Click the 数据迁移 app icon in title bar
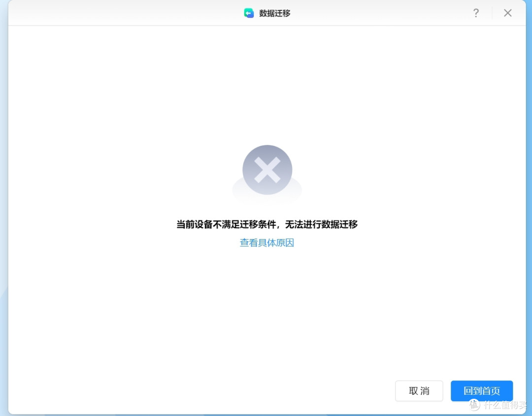 [x=249, y=13]
